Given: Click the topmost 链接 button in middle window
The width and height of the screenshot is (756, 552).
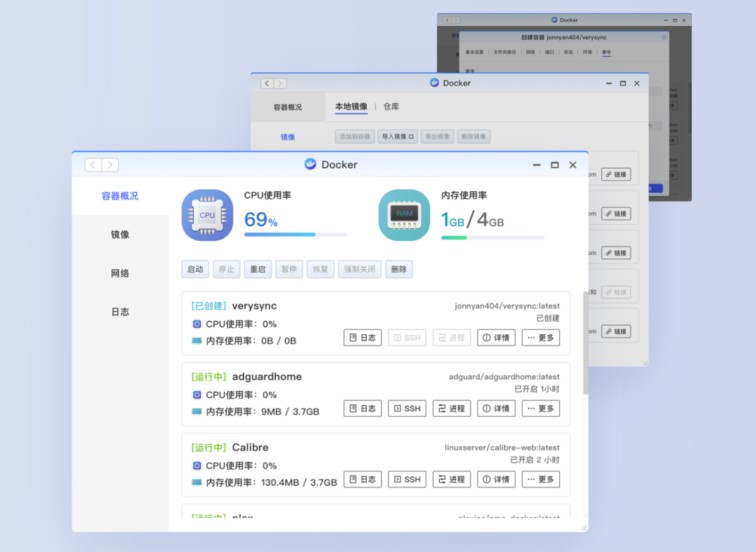Looking at the screenshot, I should tap(616, 174).
